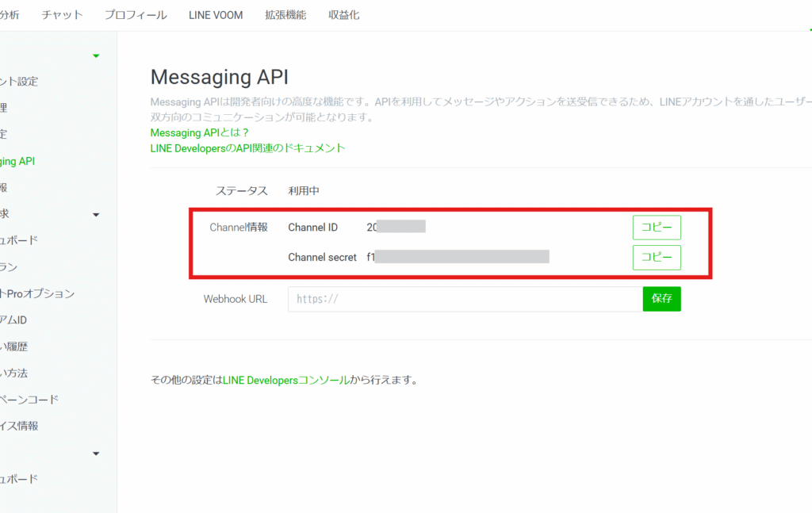
Task: Open LINE DevelopersのAPI関連のドキュメント link
Action: pos(247,148)
